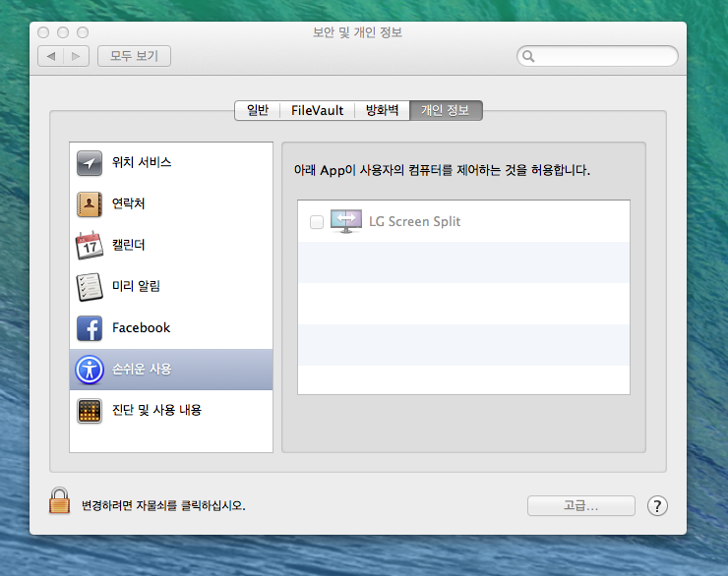Minimize the window with the middle titlebar button
The width and height of the screenshot is (728, 576).
tap(63, 32)
